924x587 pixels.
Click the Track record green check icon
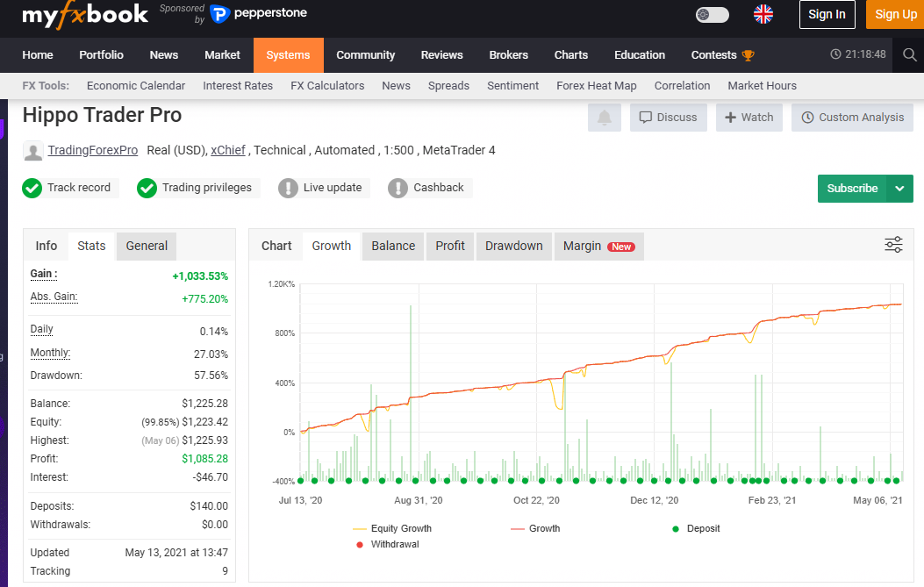pyautogui.click(x=32, y=188)
